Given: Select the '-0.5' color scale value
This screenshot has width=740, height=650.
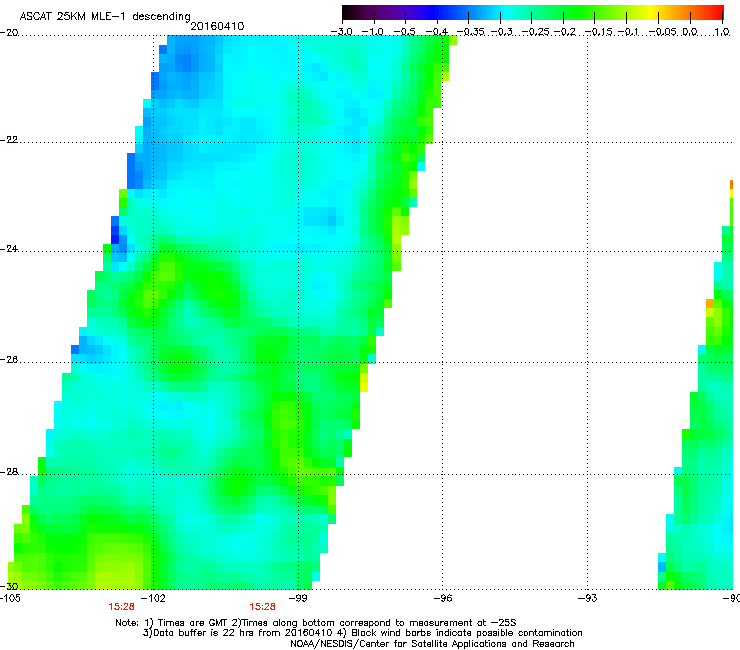Looking at the screenshot, I should [x=404, y=32].
